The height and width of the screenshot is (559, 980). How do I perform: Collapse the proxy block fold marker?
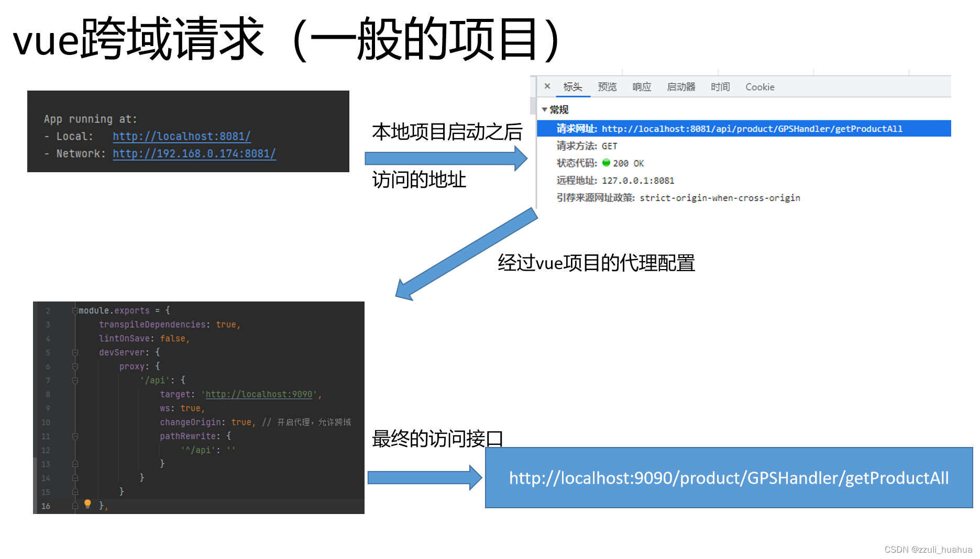point(75,367)
